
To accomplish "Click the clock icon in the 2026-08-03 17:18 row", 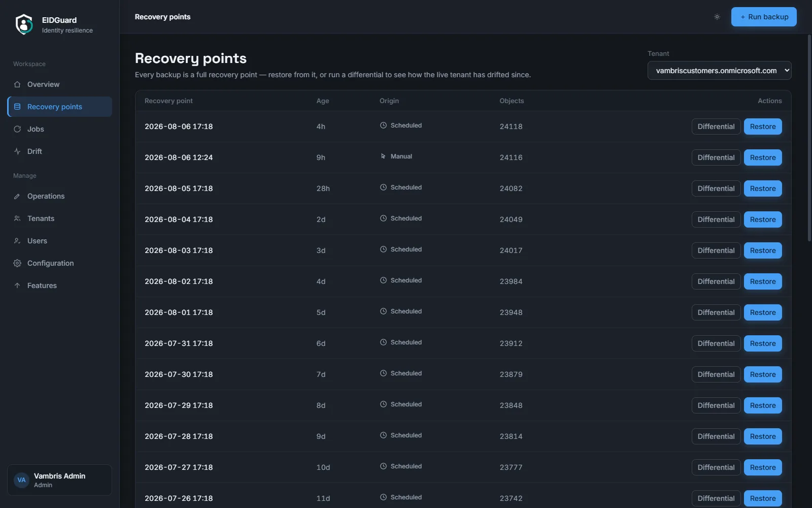I will point(384,249).
